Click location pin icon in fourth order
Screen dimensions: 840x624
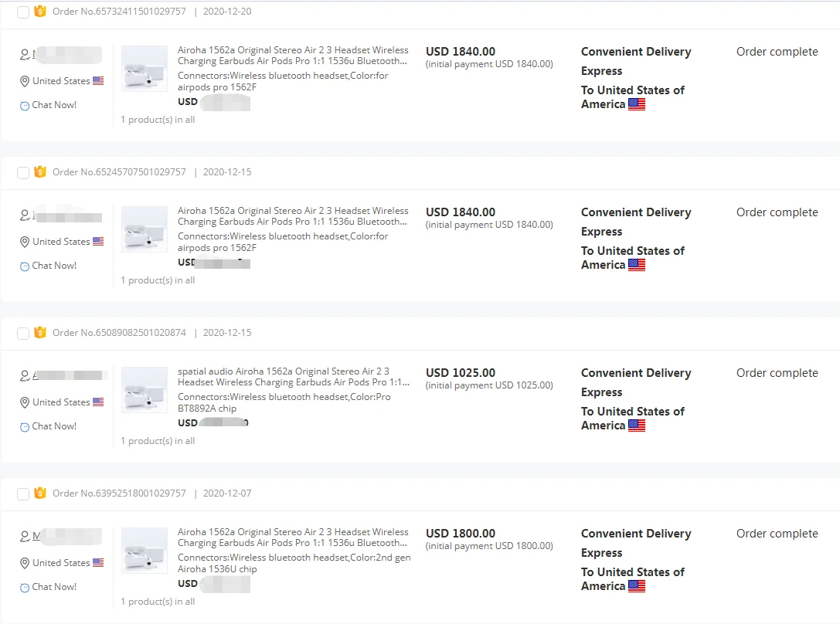pyautogui.click(x=25, y=564)
